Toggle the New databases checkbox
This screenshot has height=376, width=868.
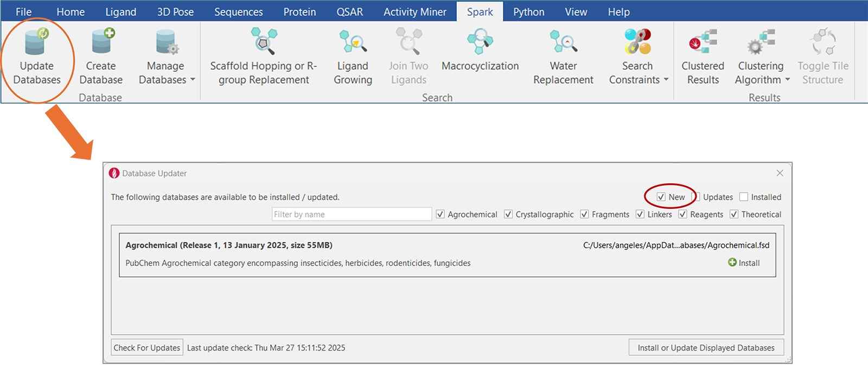(661, 197)
